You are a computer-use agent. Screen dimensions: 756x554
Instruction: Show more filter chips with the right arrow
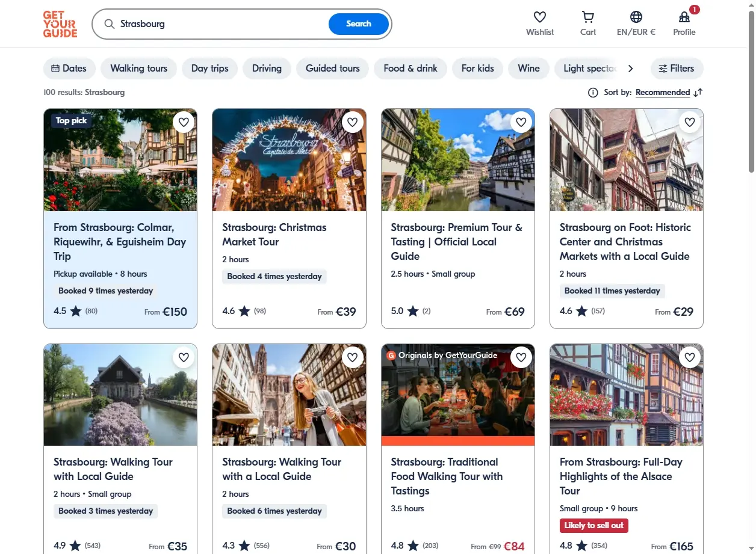[x=630, y=69]
